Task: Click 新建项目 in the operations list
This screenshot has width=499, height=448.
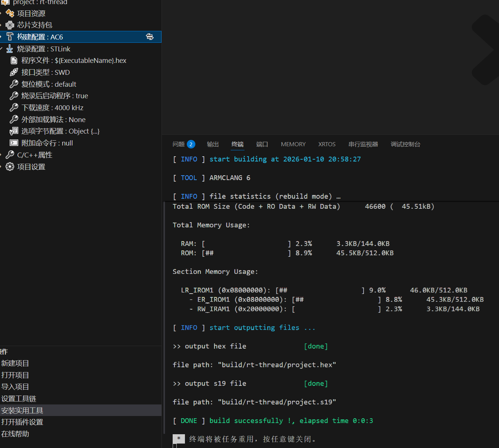Action: (x=15, y=363)
